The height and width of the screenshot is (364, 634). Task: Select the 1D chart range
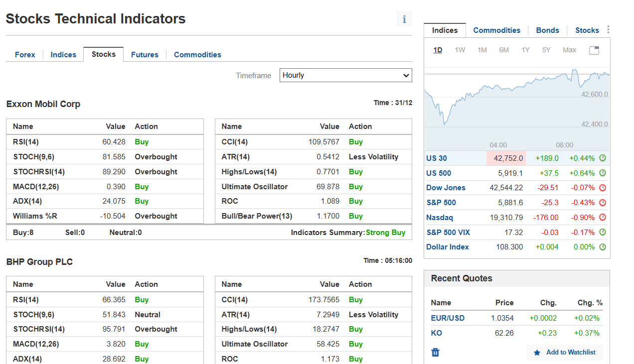(438, 50)
